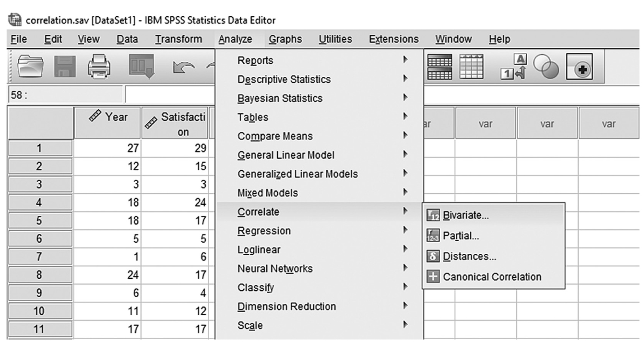This screenshot has width=644, height=350.
Task: Open the Dimension Reduction menu entry
Action: (x=320, y=306)
